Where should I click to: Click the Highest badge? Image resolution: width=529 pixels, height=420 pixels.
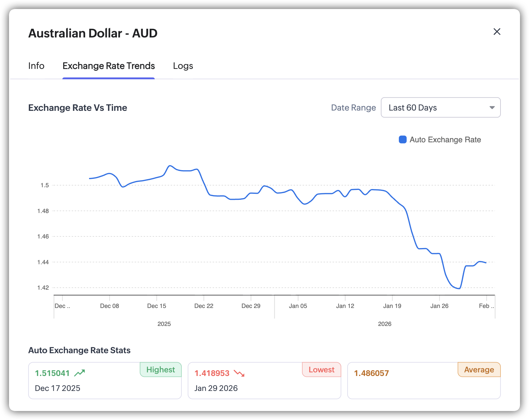(160, 370)
